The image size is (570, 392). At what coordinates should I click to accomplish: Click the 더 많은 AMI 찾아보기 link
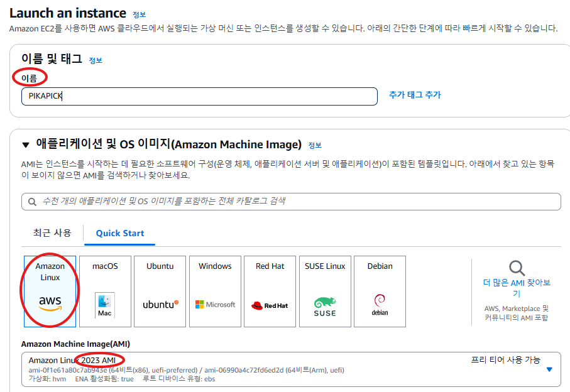517,288
